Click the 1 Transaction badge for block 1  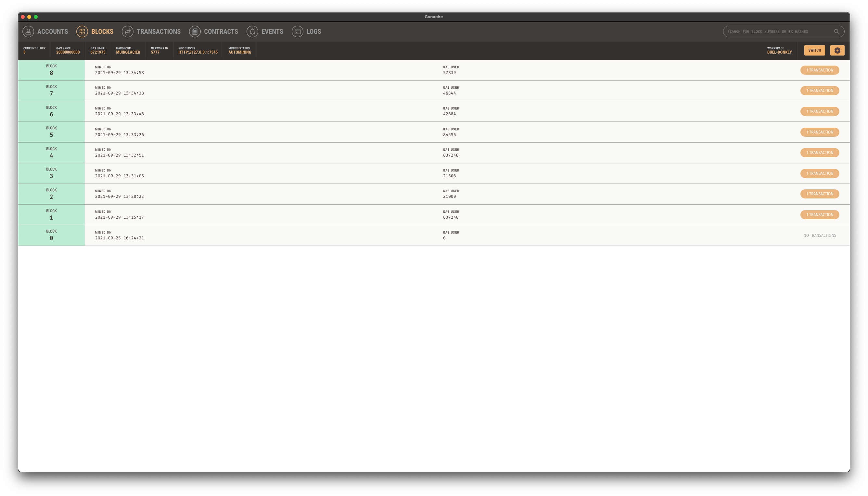click(819, 215)
